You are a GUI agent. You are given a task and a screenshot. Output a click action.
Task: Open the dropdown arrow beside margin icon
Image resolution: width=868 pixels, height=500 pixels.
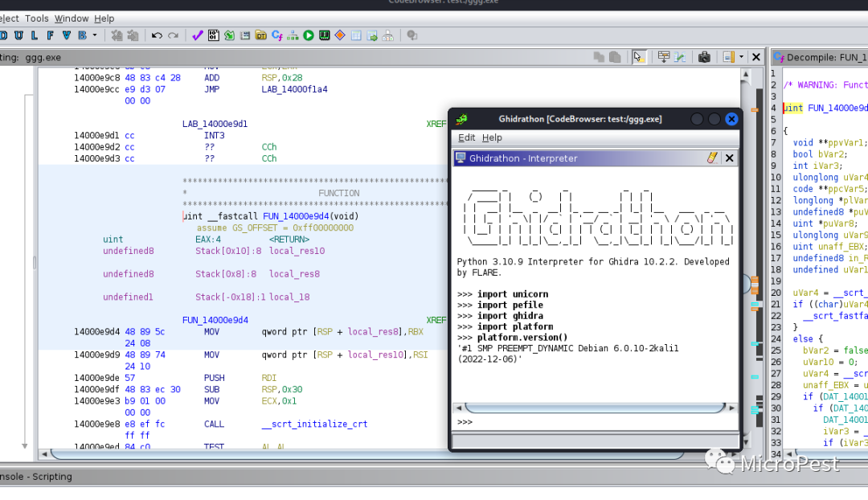coord(741,57)
